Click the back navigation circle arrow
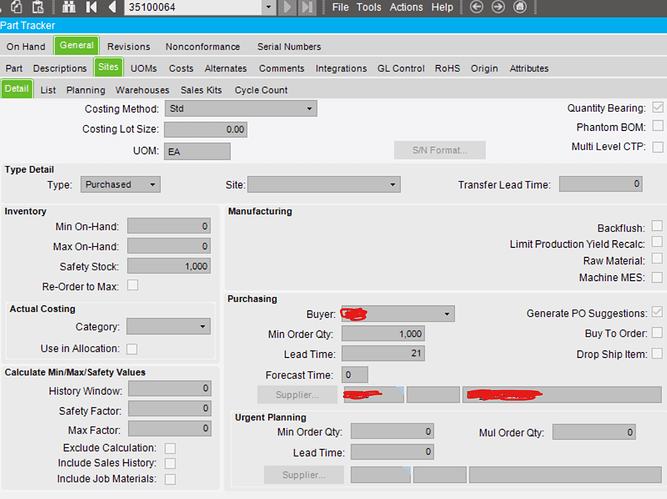 coord(476,7)
